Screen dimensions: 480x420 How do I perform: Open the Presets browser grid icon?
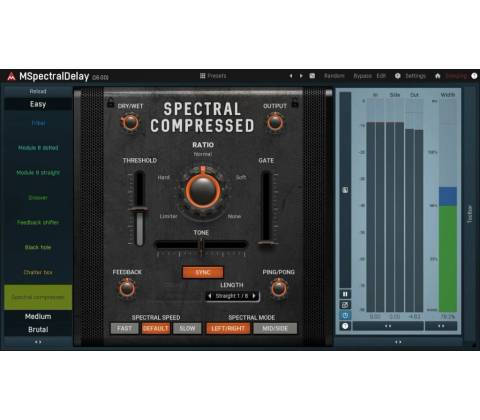[x=202, y=76]
